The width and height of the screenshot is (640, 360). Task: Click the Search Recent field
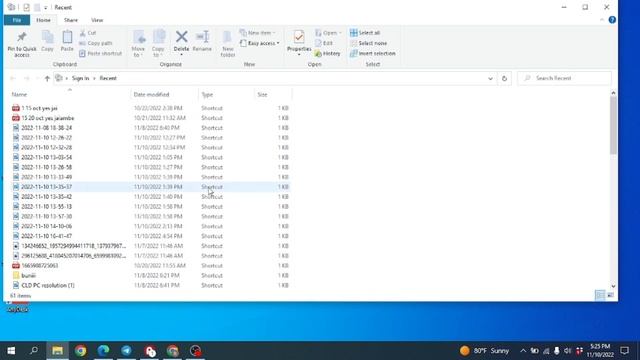[564, 78]
